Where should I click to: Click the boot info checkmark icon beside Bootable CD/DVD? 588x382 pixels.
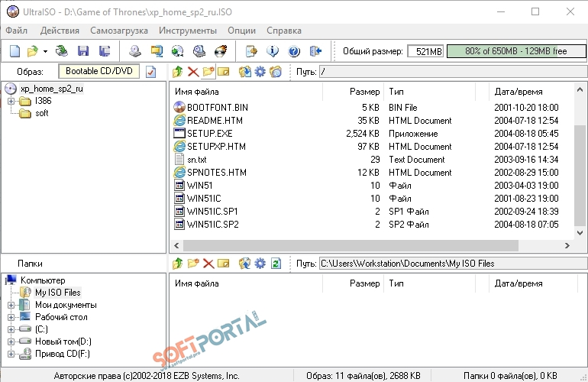point(150,72)
